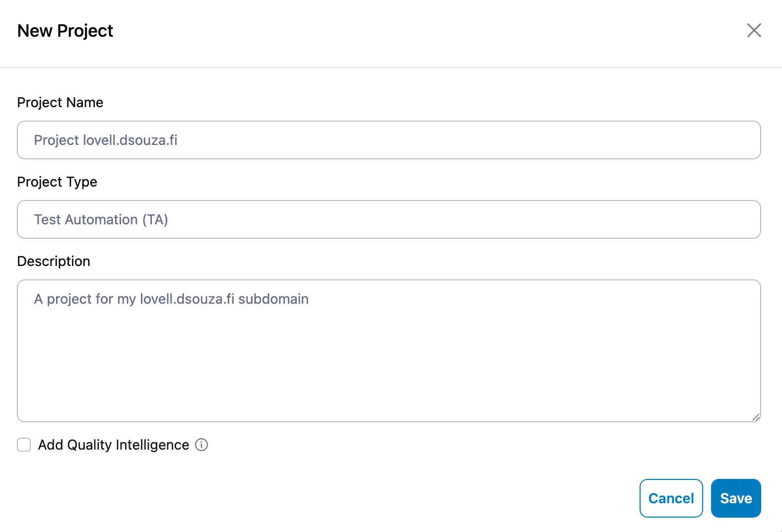
Task: Grab the Description box resize handle
Action: [x=756, y=417]
